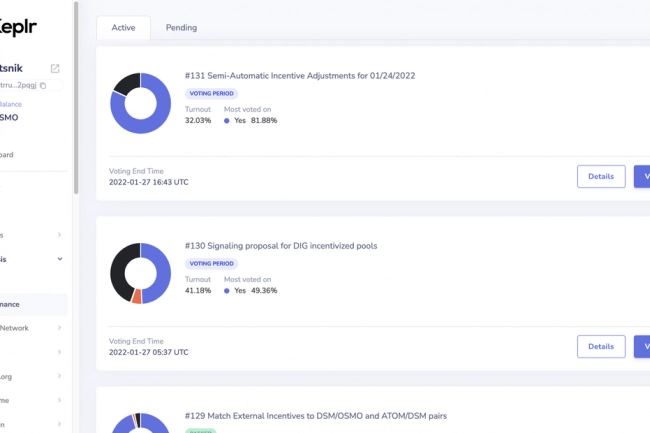Click the sidebar vertical scrollbar
This screenshot has height=433, width=650.
75,100
